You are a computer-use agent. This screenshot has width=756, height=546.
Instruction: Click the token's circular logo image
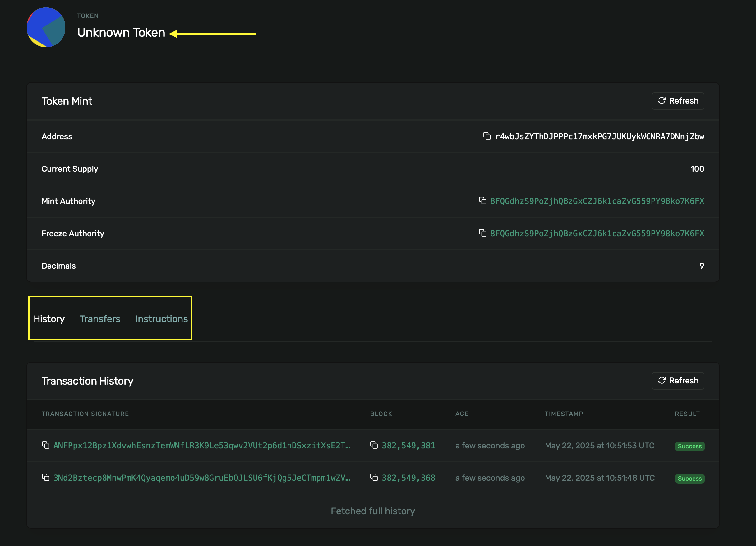point(46,27)
